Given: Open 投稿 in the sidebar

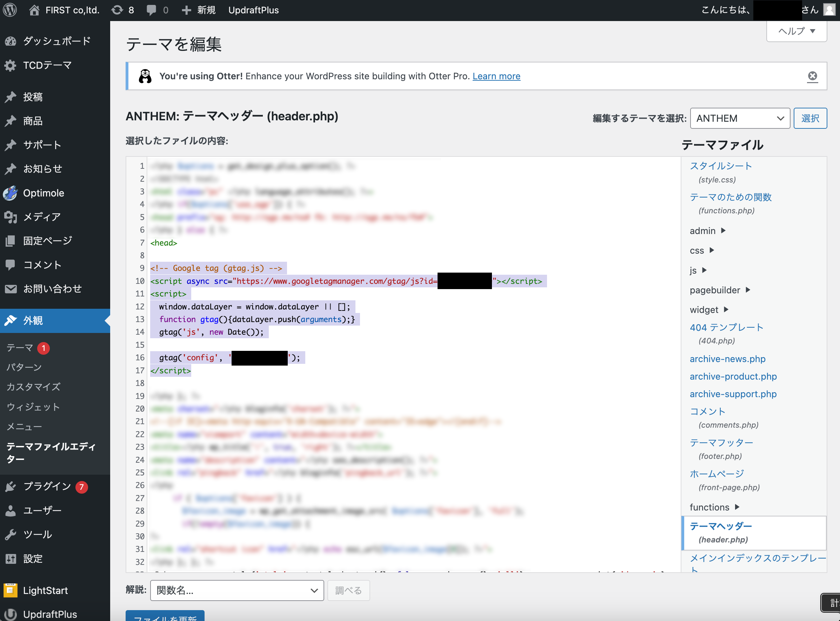Looking at the screenshot, I should coord(55,97).
